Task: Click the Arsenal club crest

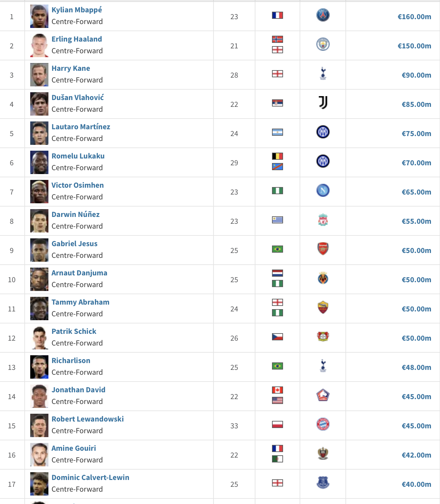Action: pyautogui.click(x=323, y=249)
